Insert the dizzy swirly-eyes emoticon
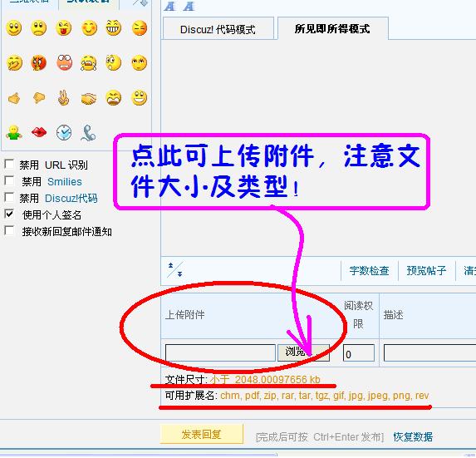Image resolution: width=476 pixels, height=458 pixels. 140,63
